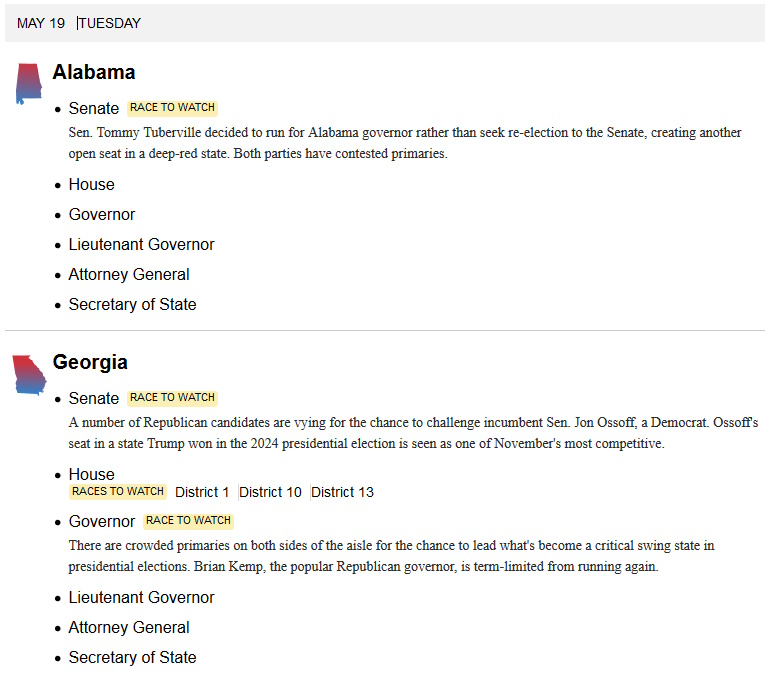771x681 pixels.
Task: Open Georgia Senate race link
Action: click(x=94, y=398)
